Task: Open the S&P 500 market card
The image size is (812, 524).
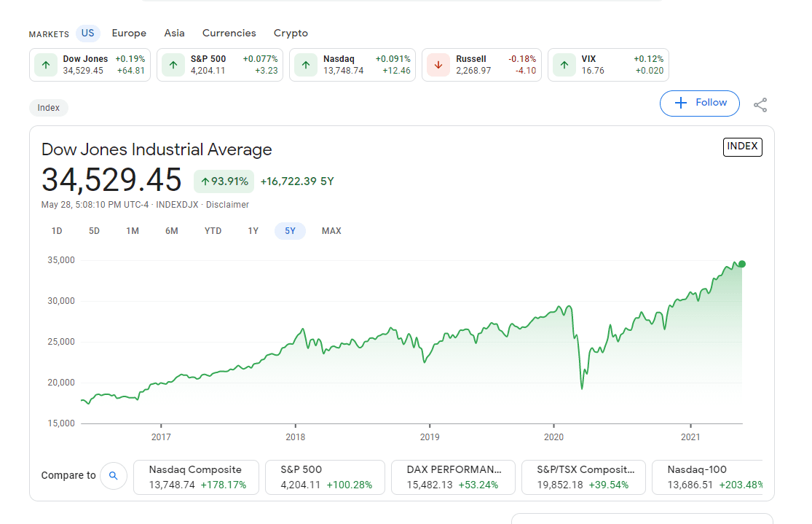Action: [220, 65]
